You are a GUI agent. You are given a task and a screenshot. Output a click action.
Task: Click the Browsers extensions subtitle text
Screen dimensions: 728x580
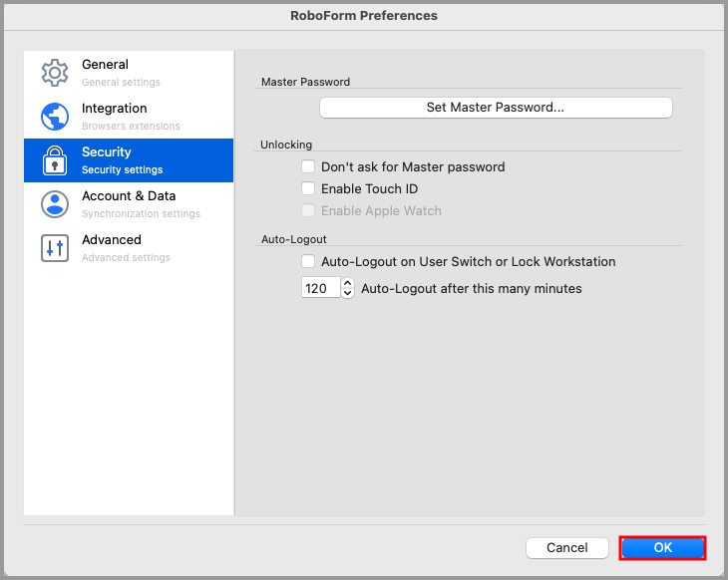tap(131, 126)
